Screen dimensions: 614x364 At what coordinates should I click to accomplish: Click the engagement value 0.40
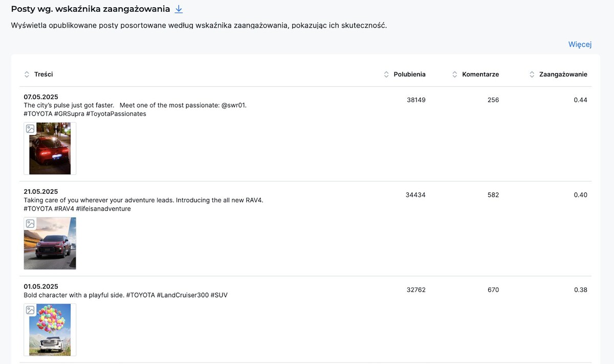click(x=581, y=195)
